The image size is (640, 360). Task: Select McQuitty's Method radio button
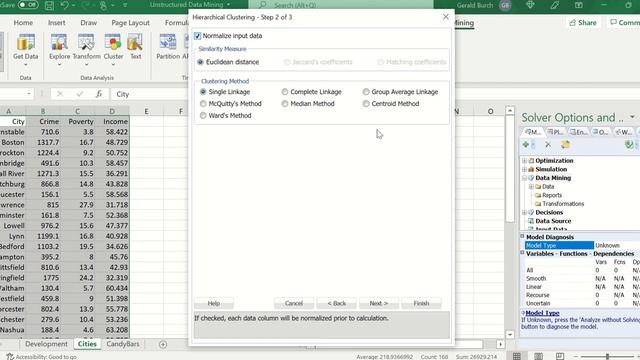[203, 104]
